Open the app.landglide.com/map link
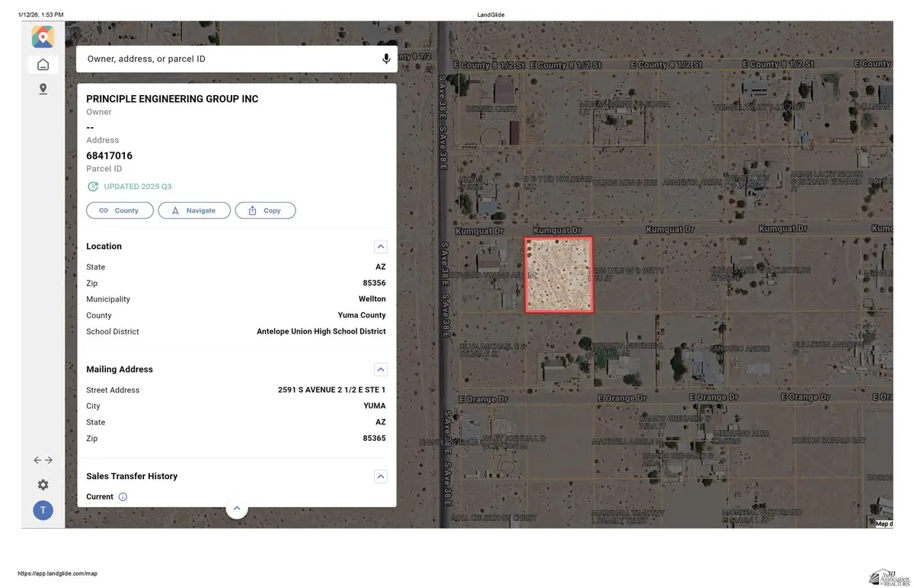914x588 pixels. pyautogui.click(x=59, y=574)
